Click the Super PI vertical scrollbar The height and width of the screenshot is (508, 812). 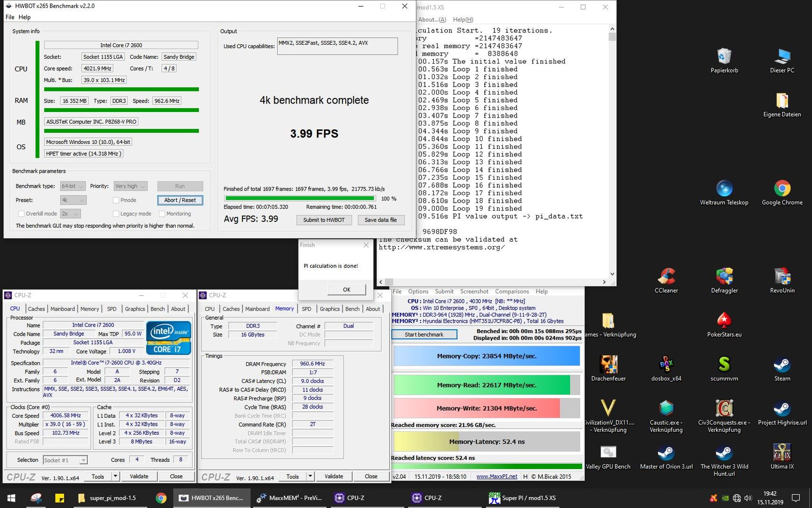point(612,151)
